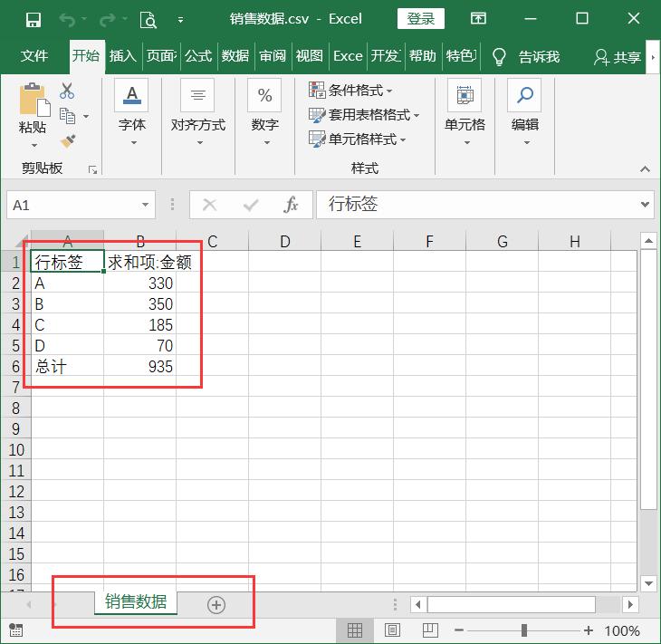Click the Format Painter brush icon
The width and height of the screenshot is (661, 644).
[x=67, y=141]
